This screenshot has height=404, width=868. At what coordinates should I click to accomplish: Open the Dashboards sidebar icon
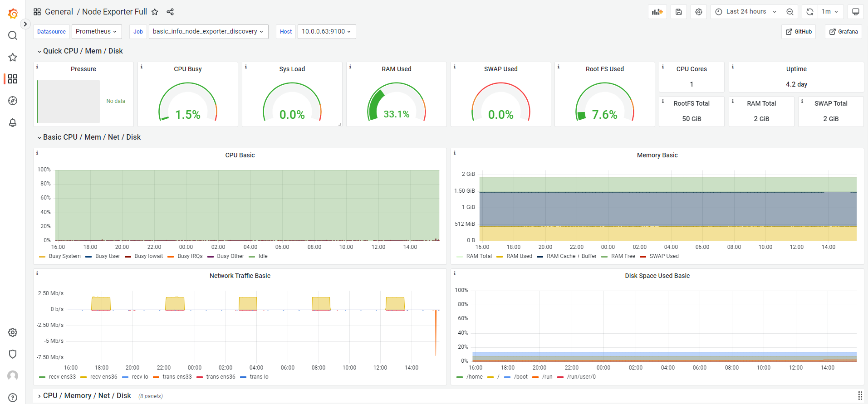(x=13, y=79)
